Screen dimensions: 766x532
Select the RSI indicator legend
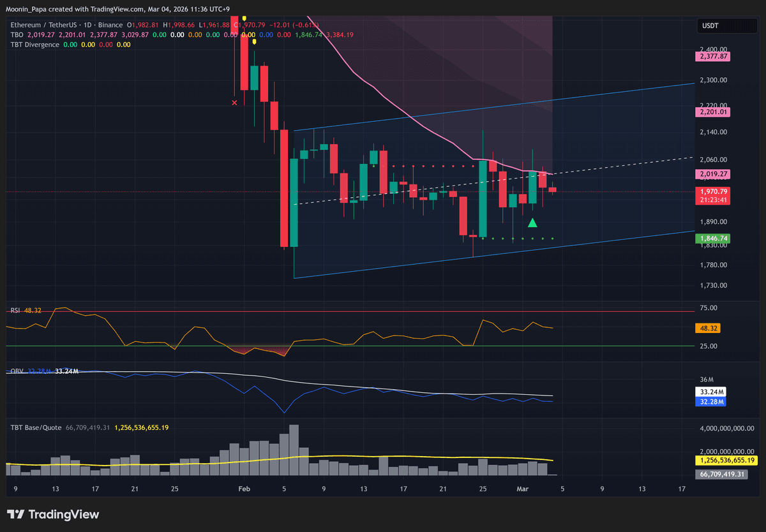pyautogui.click(x=15, y=311)
